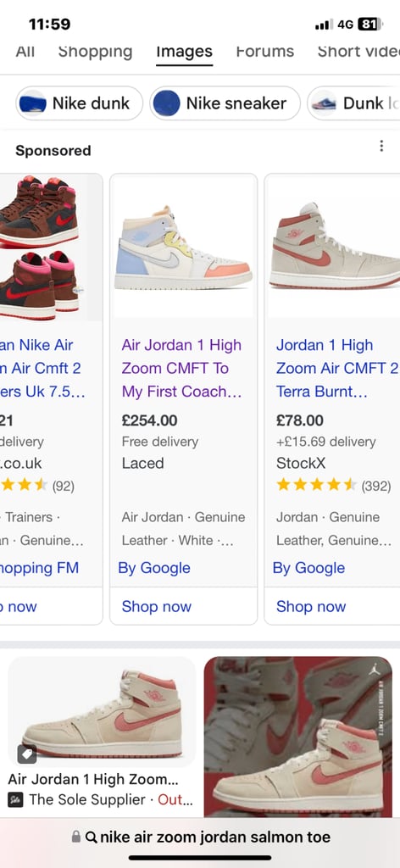Tap By Google under the StockX listing
Screen dimensions: 400x868
coord(308,568)
